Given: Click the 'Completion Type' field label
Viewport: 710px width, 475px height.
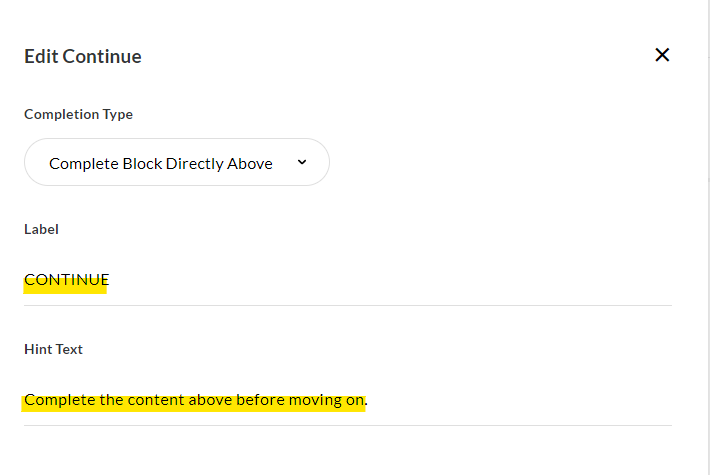Looking at the screenshot, I should pos(78,114).
